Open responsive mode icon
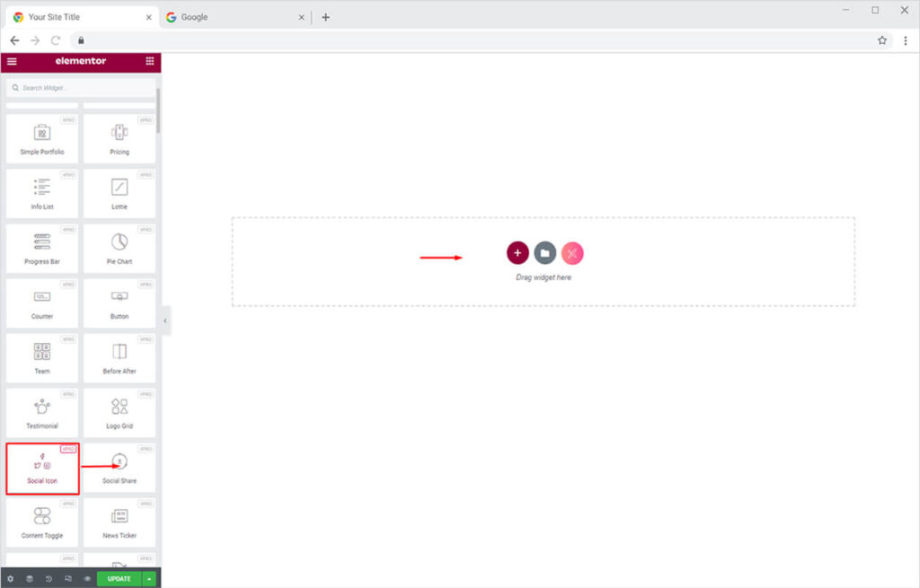Image resolution: width=920 pixels, height=588 pixels. (x=68, y=579)
